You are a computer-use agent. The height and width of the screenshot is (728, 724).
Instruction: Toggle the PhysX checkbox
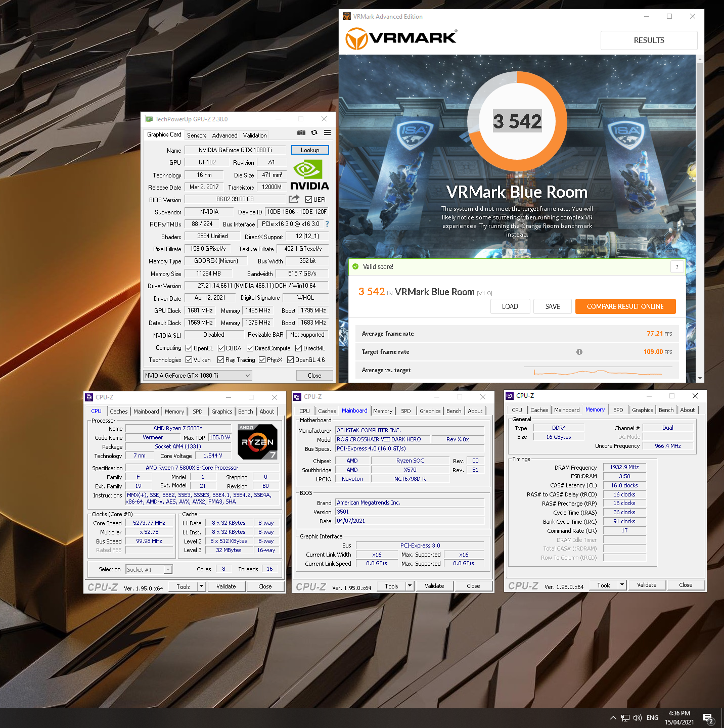point(262,360)
